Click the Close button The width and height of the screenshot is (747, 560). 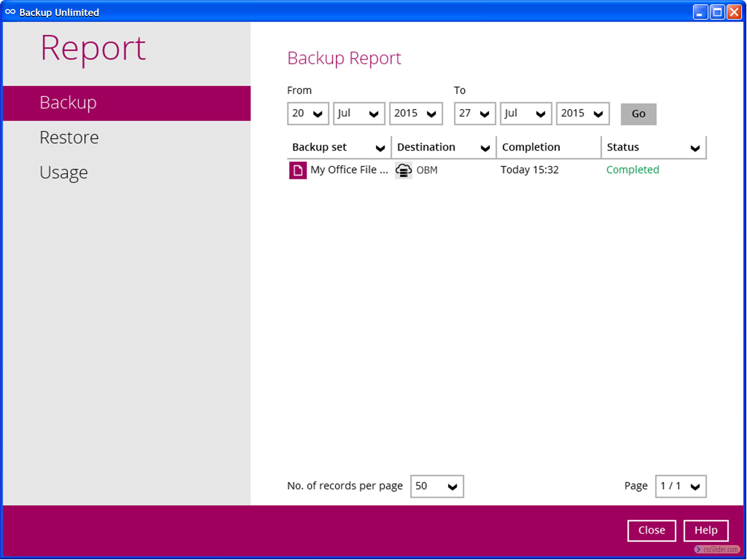tap(651, 531)
